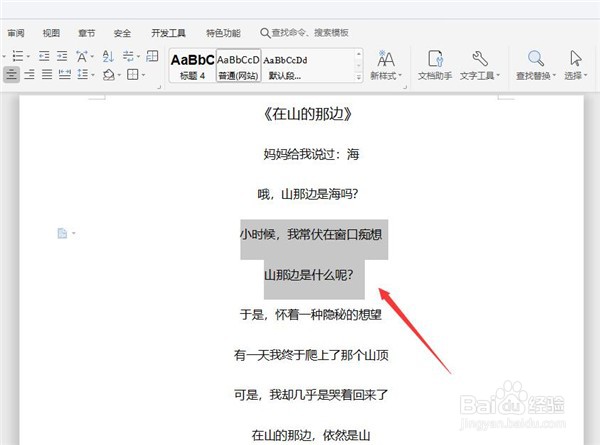Click selected line 山那边是什么呢?
The image size is (600, 445).
coord(309,275)
